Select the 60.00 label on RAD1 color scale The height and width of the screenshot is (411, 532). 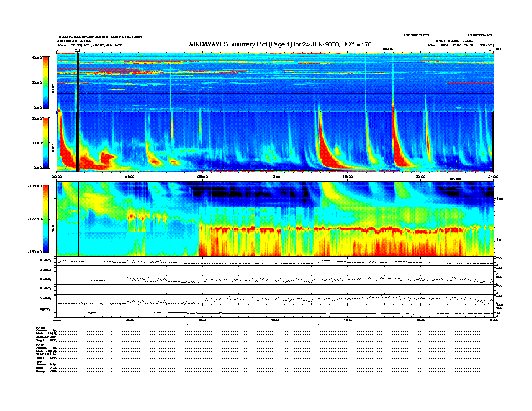(36, 118)
